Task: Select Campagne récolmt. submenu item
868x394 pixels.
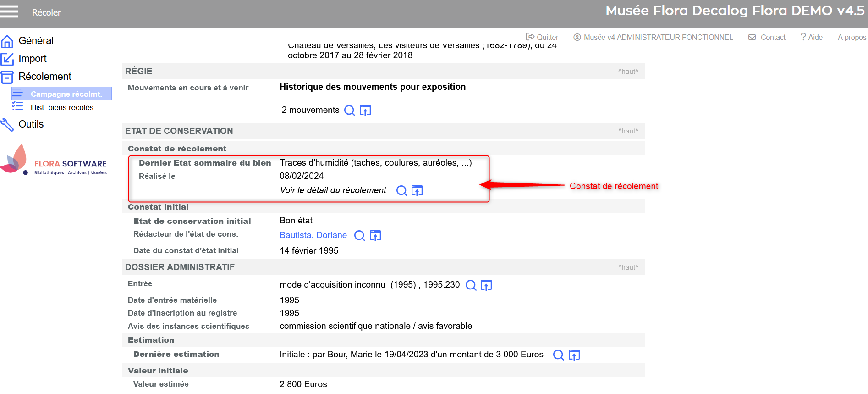Action: (x=66, y=94)
